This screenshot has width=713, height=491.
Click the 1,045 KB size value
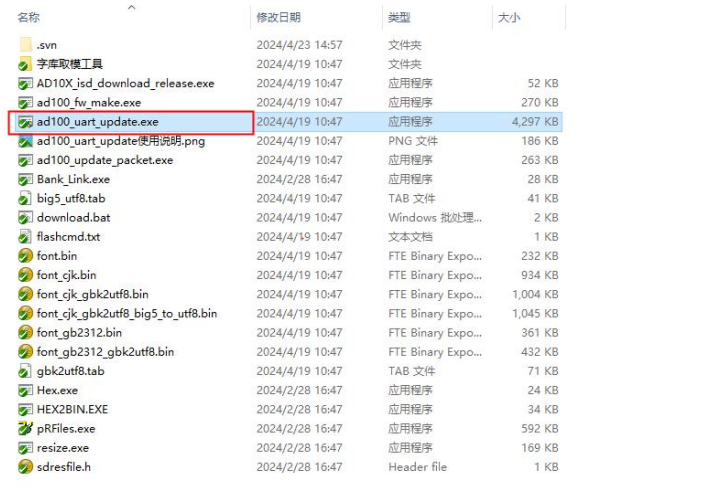click(x=535, y=314)
